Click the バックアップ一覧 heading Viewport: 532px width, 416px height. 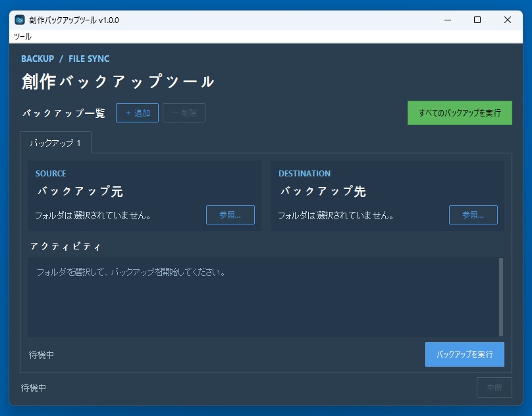click(64, 113)
